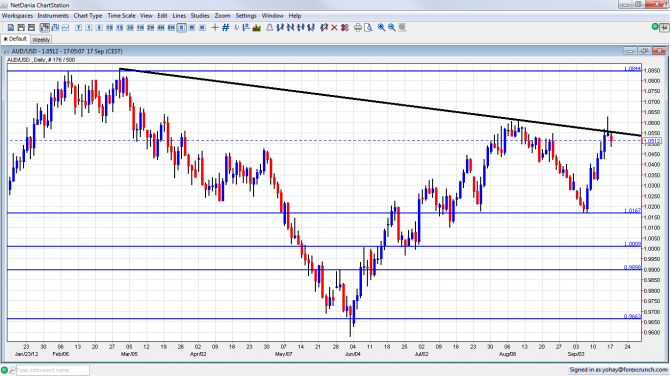Click the 1.0167 support line label

click(632, 210)
